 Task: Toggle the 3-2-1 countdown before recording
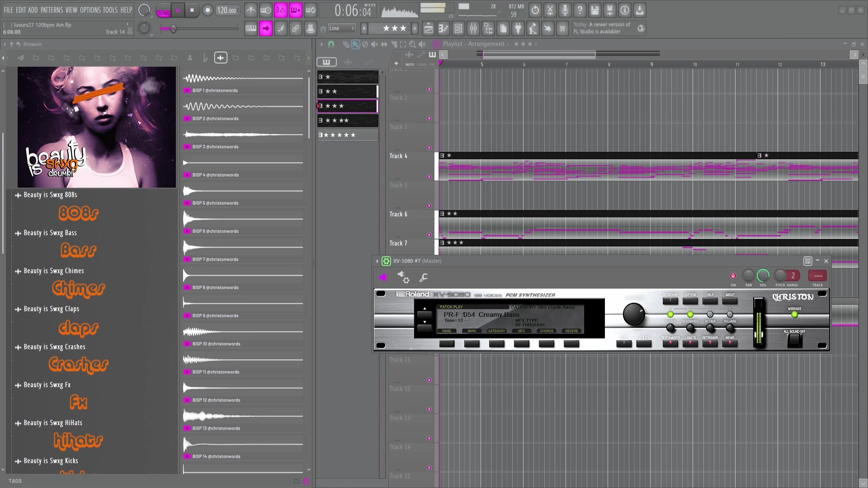[x=281, y=10]
